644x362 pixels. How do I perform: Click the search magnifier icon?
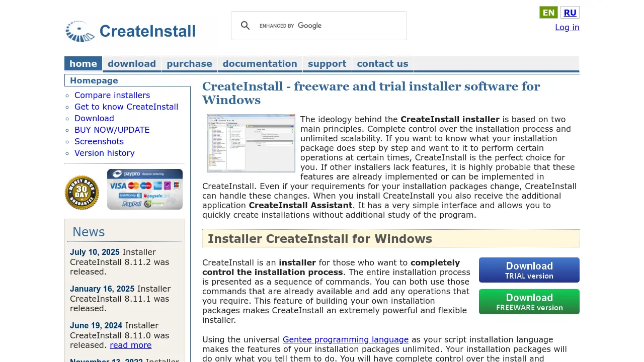pos(245,26)
